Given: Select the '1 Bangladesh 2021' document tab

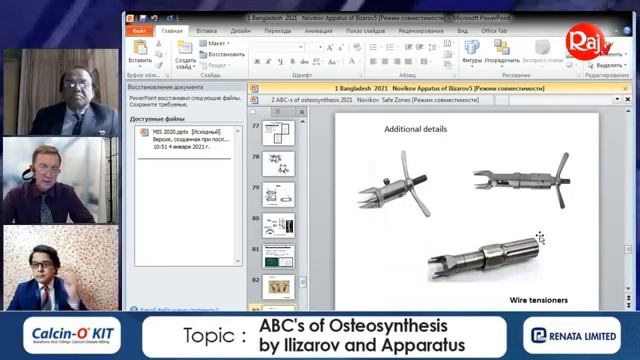Looking at the screenshot, I should (x=439, y=88).
